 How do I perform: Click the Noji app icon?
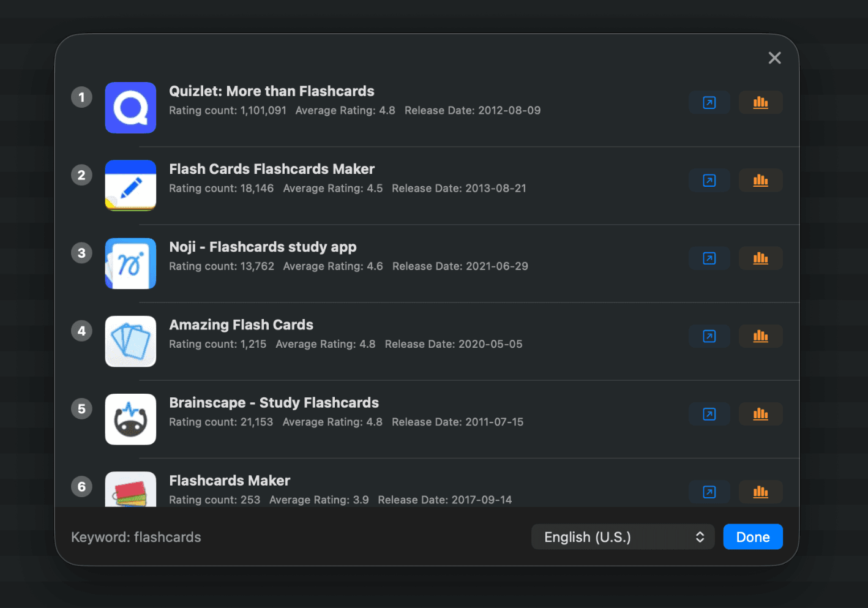tap(130, 263)
